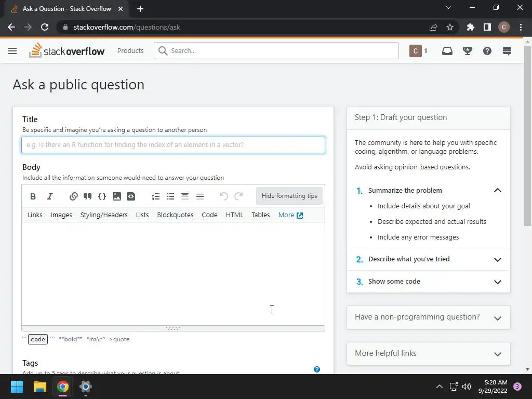The height and width of the screenshot is (399, 532).
Task: Insert a code snippet via the editor toolbar
Action: [131, 196]
